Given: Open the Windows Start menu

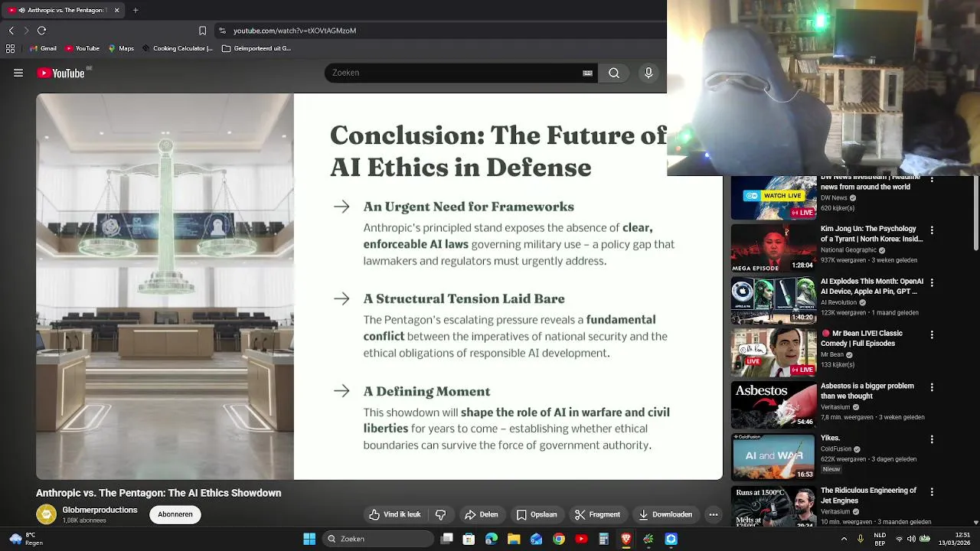Looking at the screenshot, I should 309,539.
